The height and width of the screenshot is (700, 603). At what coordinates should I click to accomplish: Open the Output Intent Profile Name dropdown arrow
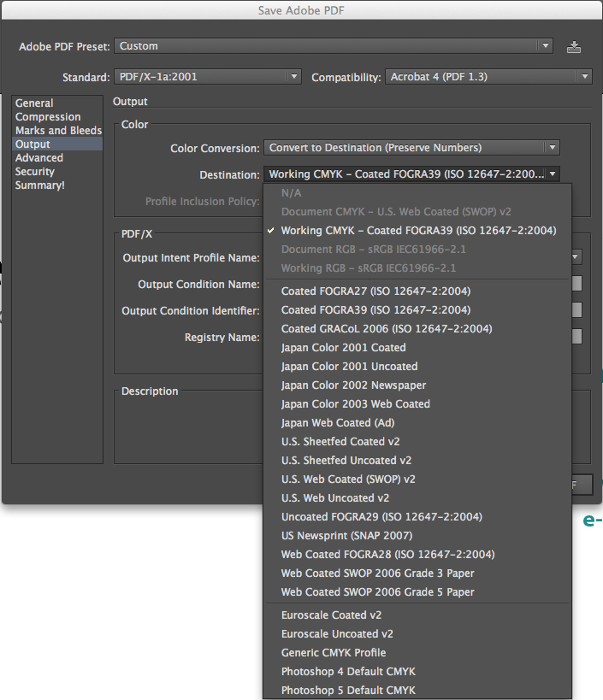coord(576,256)
